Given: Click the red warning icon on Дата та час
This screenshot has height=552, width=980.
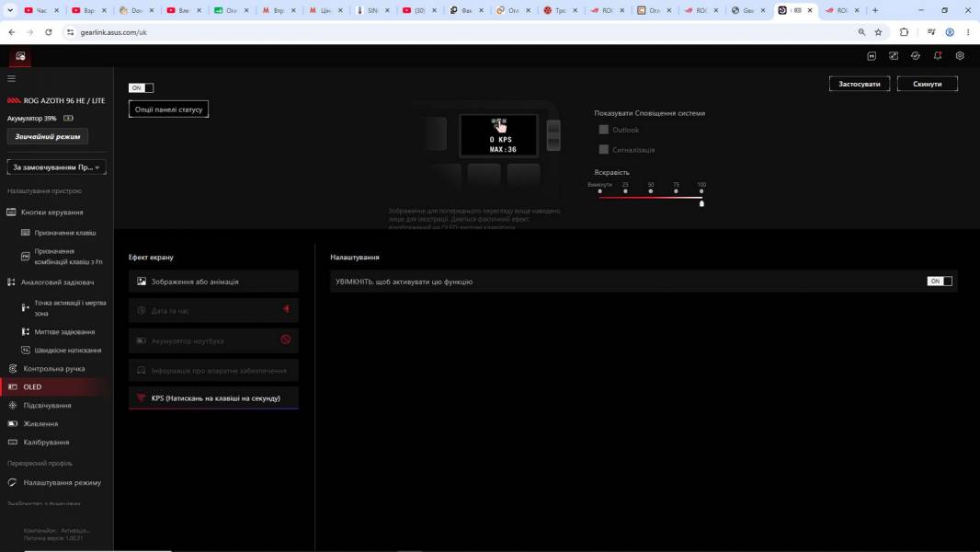Looking at the screenshot, I should click(286, 309).
